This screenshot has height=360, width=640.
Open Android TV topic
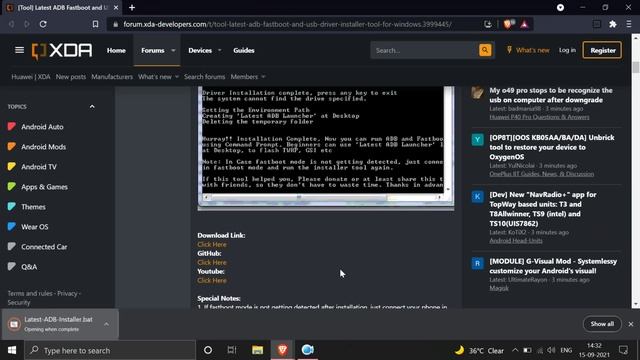[39, 167]
